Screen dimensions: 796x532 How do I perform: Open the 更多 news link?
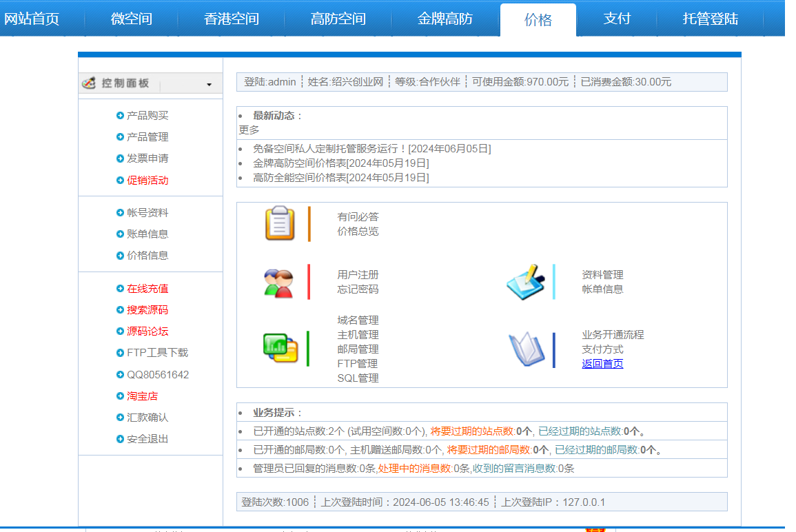tap(249, 130)
